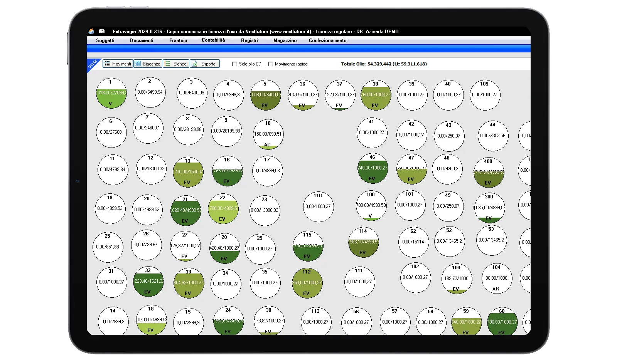
Task: Expand the Magazzino menu
Action: coord(285,40)
